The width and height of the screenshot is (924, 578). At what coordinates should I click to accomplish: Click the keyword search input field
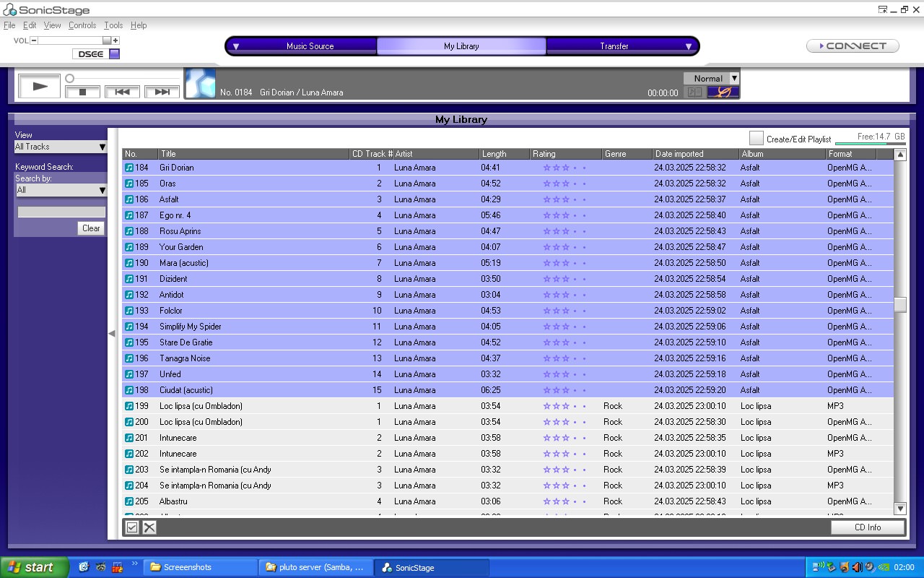pyautogui.click(x=61, y=212)
